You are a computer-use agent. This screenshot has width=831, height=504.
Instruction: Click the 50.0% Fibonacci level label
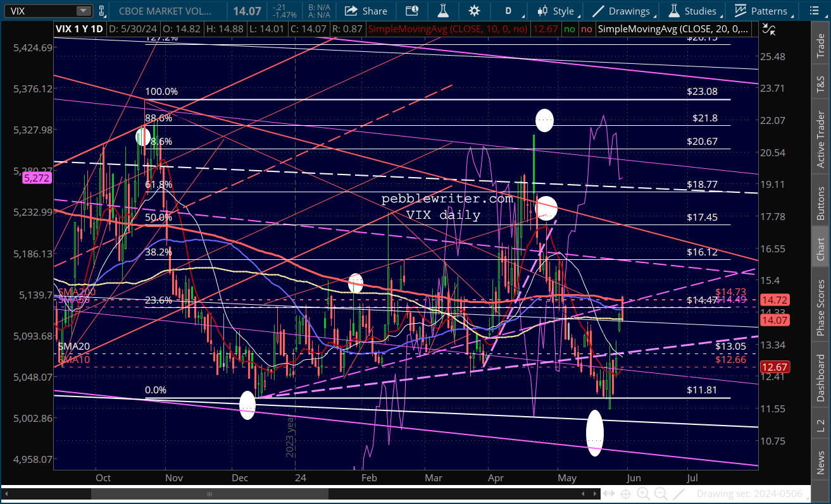point(158,218)
